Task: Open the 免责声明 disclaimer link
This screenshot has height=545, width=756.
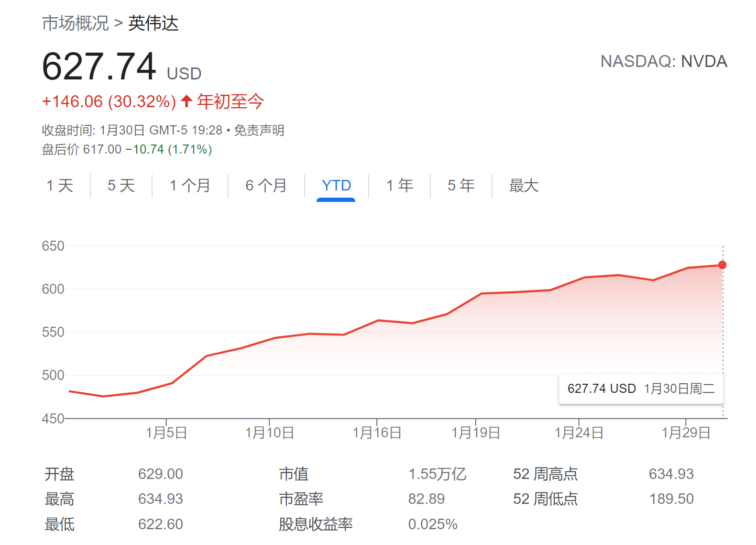Action: [x=259, y=130]
